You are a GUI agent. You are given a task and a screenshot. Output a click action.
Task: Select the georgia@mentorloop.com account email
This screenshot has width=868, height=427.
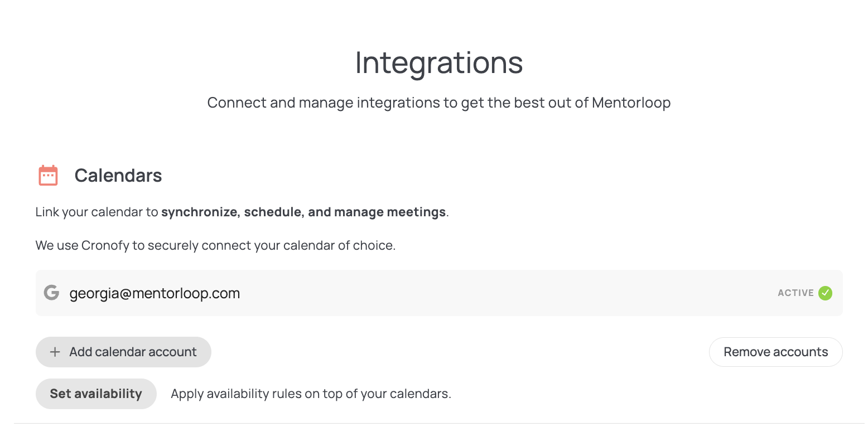click(x=155, y=293)
